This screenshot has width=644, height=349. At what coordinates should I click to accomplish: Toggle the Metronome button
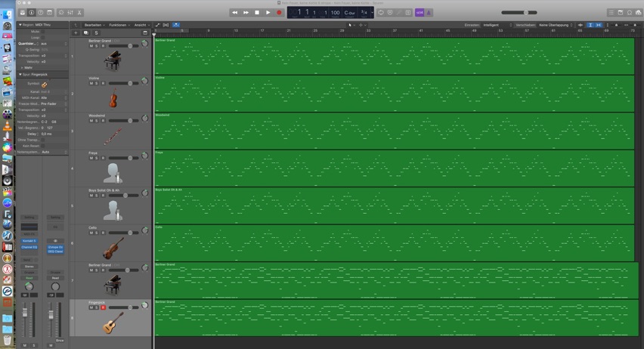pyautogui.click(x=429, y=13)
